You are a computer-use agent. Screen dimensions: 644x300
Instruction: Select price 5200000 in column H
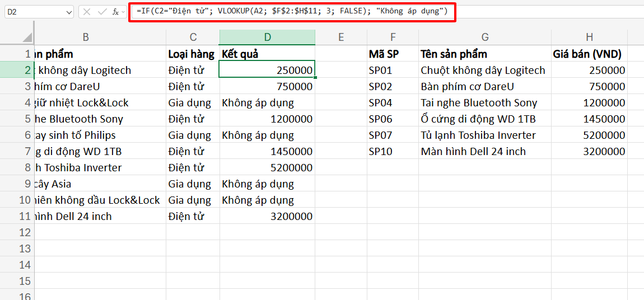[x=589, y=135]
